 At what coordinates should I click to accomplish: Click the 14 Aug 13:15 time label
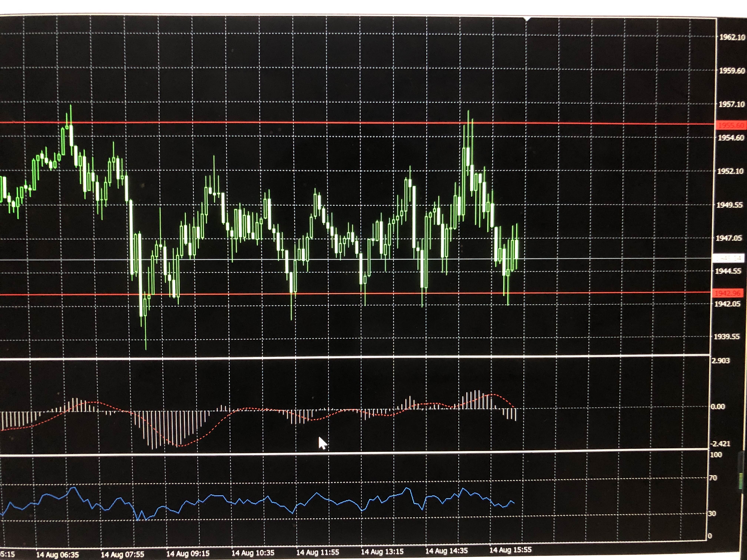coord(382,551)
